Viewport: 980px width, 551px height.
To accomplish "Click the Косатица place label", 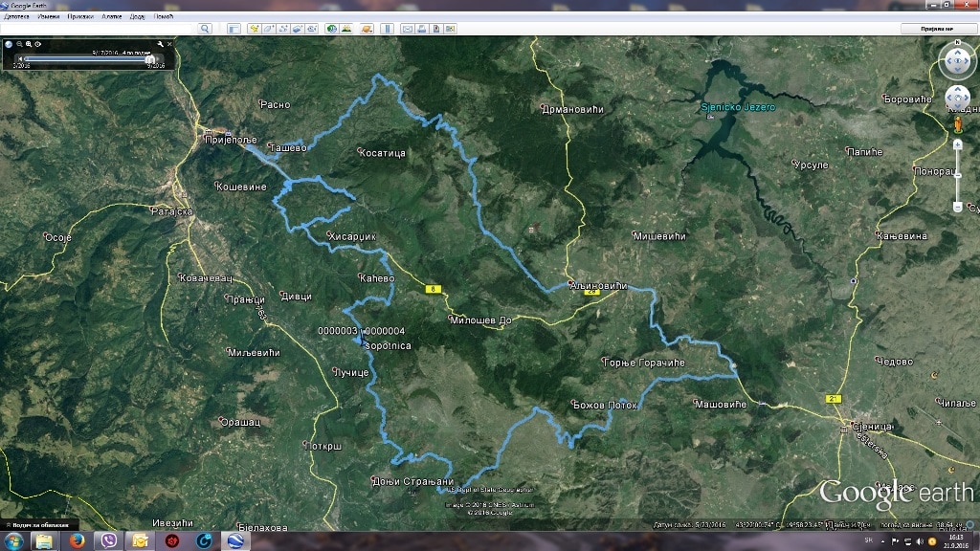I will click(x=383, y=152).
